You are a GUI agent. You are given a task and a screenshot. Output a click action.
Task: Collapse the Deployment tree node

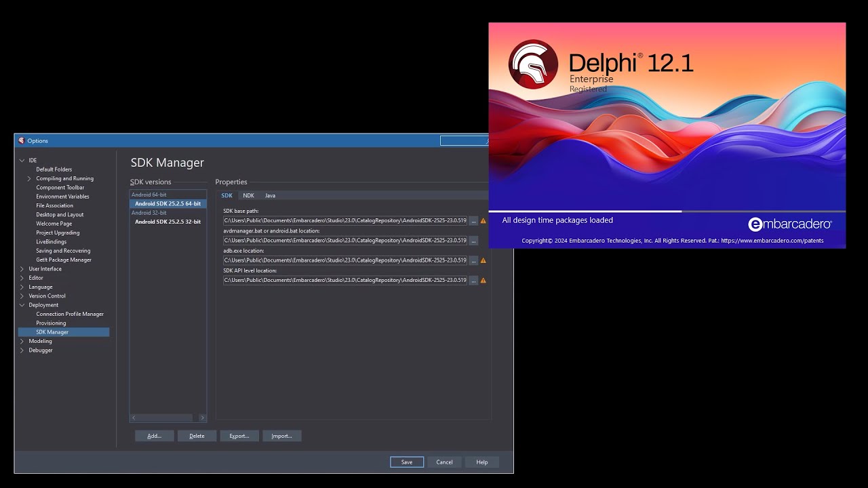22,305
